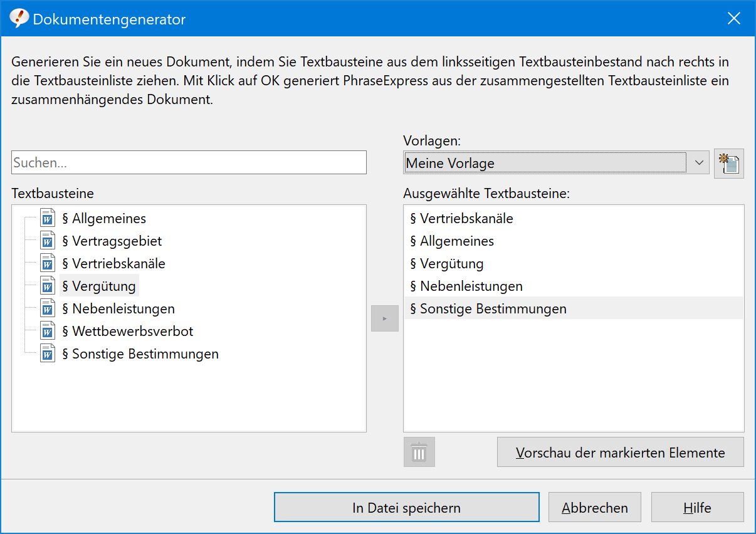The image size is (756, 534).
Task: Close the Dokumentengenerator dialog
Action: coord(734,18)
